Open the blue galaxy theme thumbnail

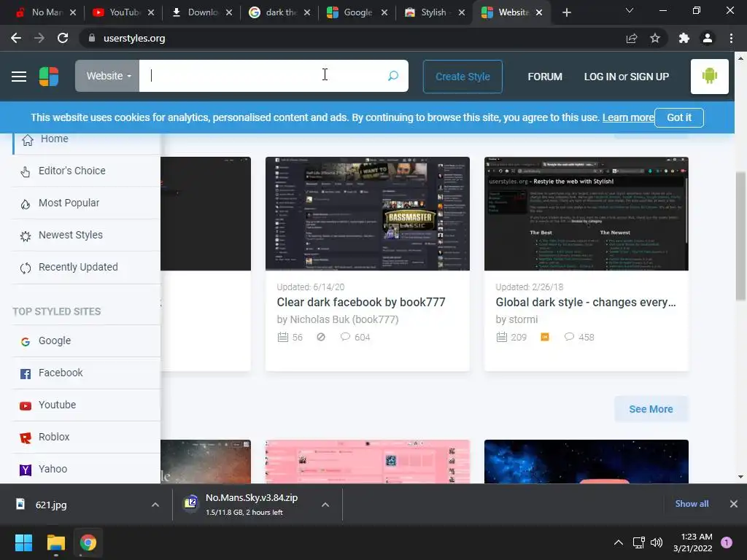coord(586,462)
